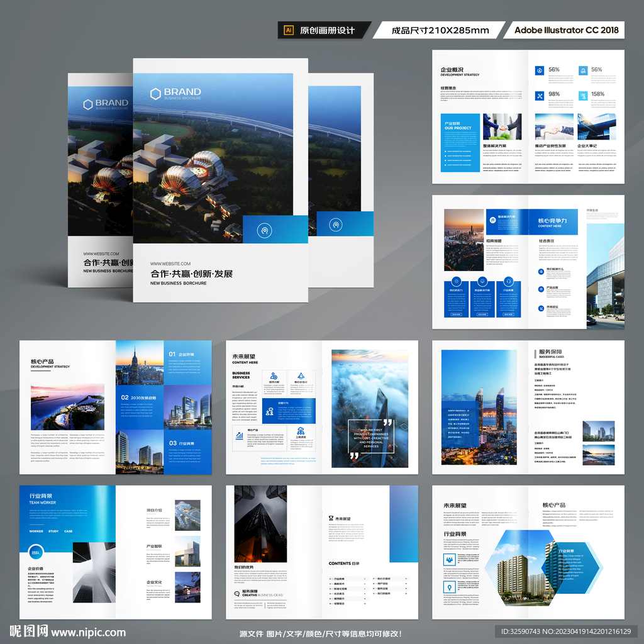Click the CASE label on blue team page

click(68, 531)
